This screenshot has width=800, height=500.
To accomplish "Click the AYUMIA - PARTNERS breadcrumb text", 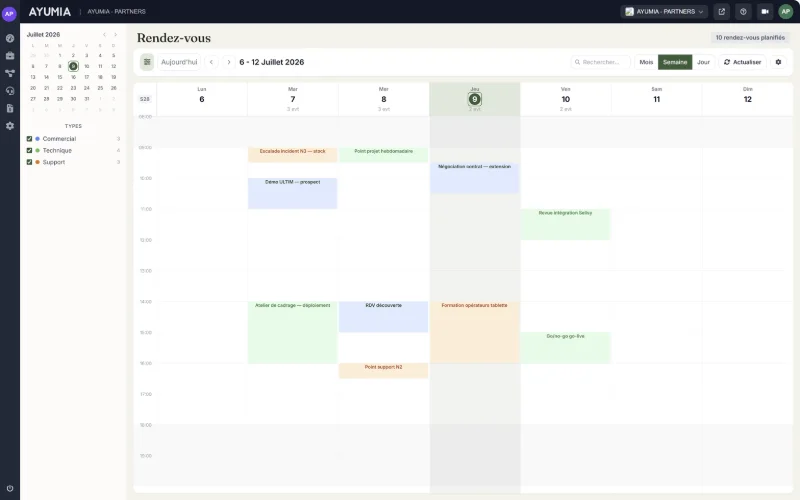I will [x=116, y=11].
